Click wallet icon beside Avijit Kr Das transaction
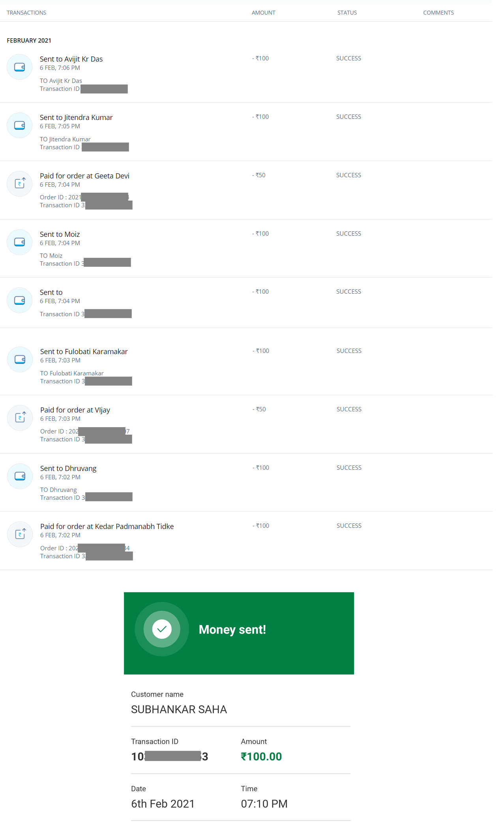Viewport: 504px width, 829px height. point(20,67)
